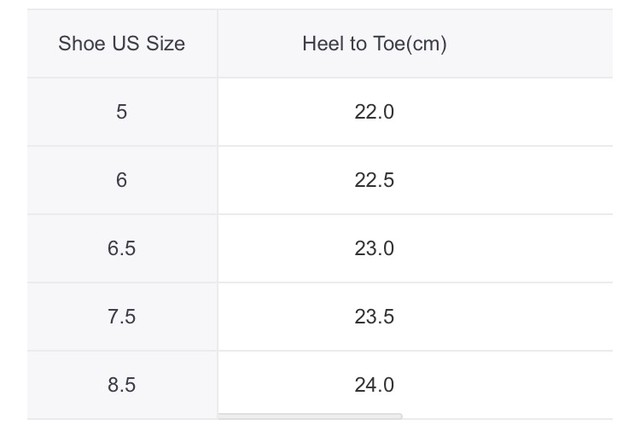Viewport: 640px width, 425px height.
Task: Select the size 6.5 cell
Action: pyautogui.click(x=122, y=248)
